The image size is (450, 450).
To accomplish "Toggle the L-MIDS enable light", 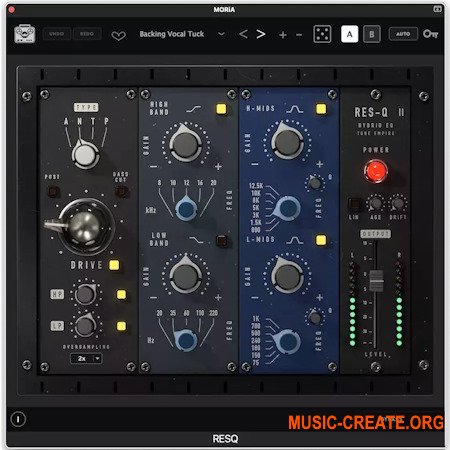I will (x=321, y=240).
